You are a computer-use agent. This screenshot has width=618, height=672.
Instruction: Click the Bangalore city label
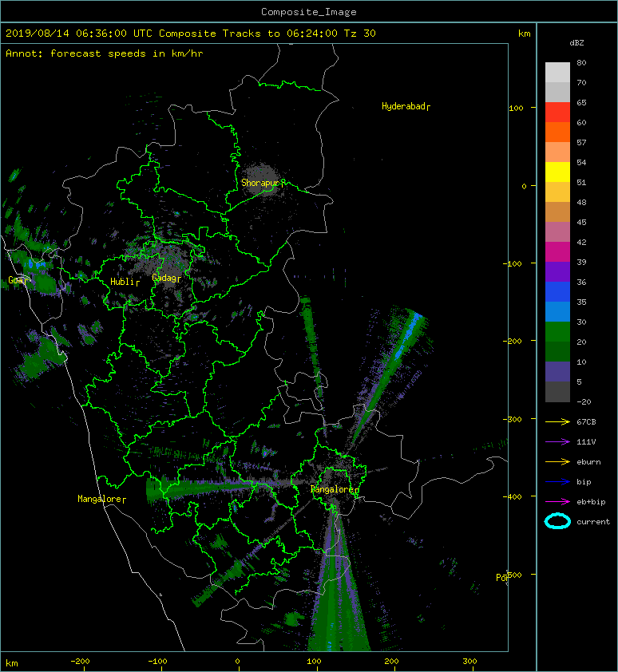335,489
